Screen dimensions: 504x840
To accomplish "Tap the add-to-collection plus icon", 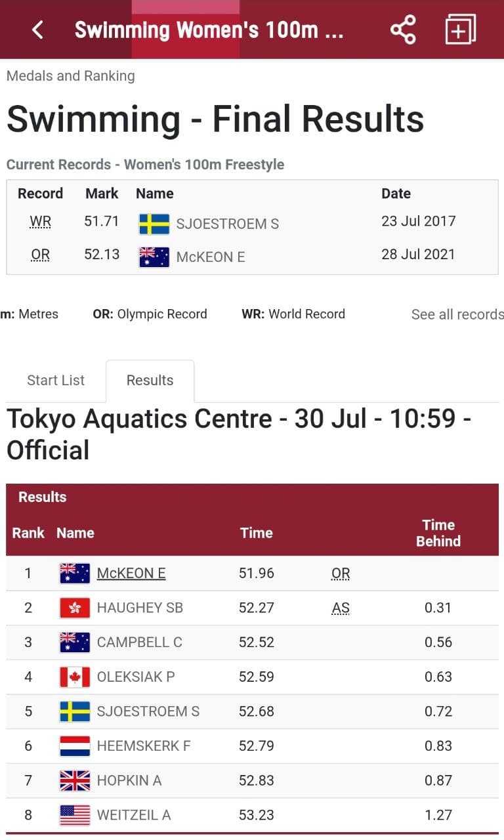I will (x=460, y=30).
